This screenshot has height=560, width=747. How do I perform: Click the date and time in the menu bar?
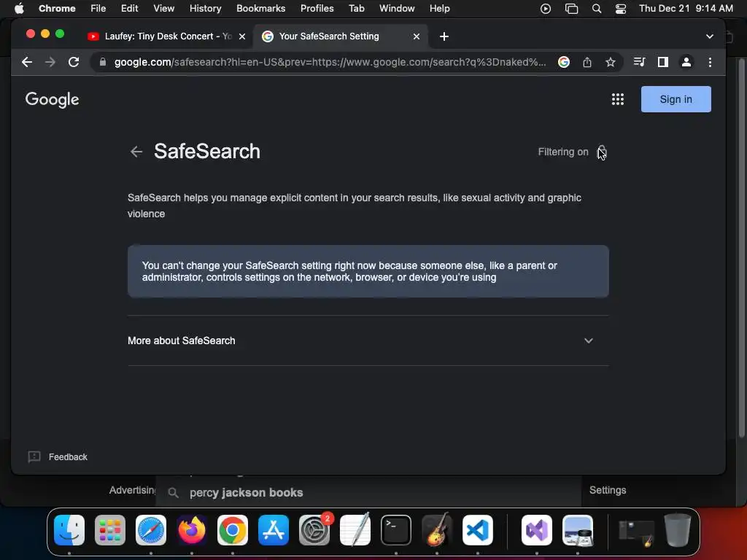click(686, 9)
